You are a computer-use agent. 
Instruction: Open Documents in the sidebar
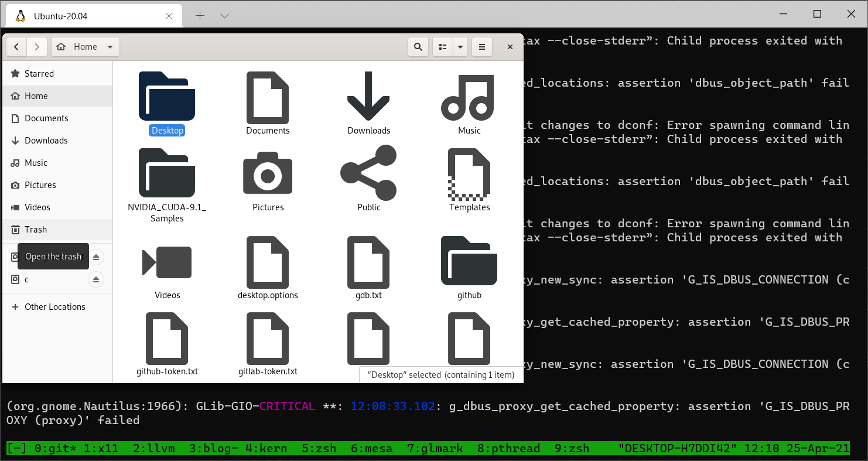click(x=57, y=118)
